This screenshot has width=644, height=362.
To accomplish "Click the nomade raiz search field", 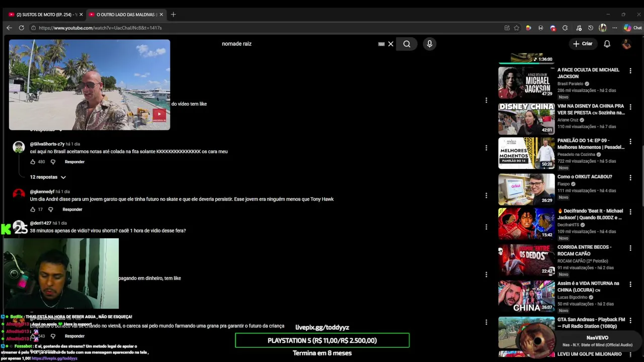I will tap(297, 44).
